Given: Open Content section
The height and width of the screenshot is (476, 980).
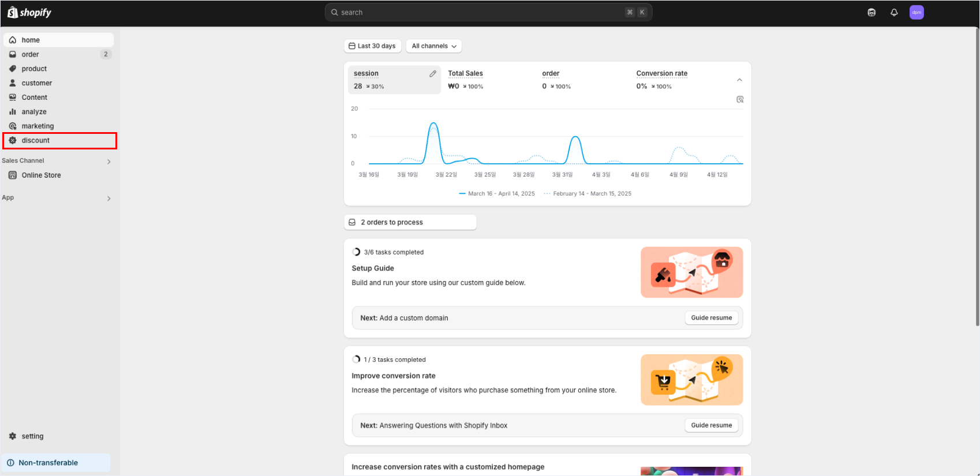Looking at the screenshot, I should (x=58, y=98).
